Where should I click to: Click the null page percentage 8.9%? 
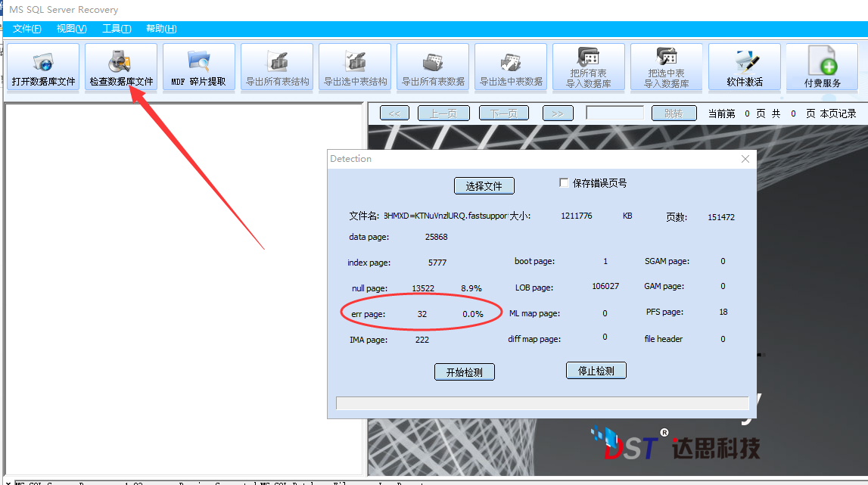click(471, 288)
